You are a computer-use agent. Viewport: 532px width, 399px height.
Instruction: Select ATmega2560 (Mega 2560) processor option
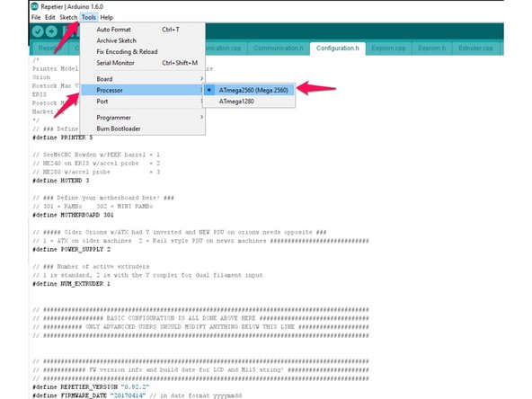[249, 90]
